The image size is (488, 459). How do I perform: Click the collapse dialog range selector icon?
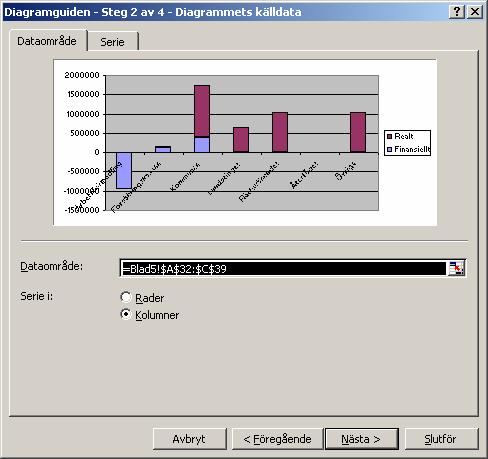click(456, 268)
